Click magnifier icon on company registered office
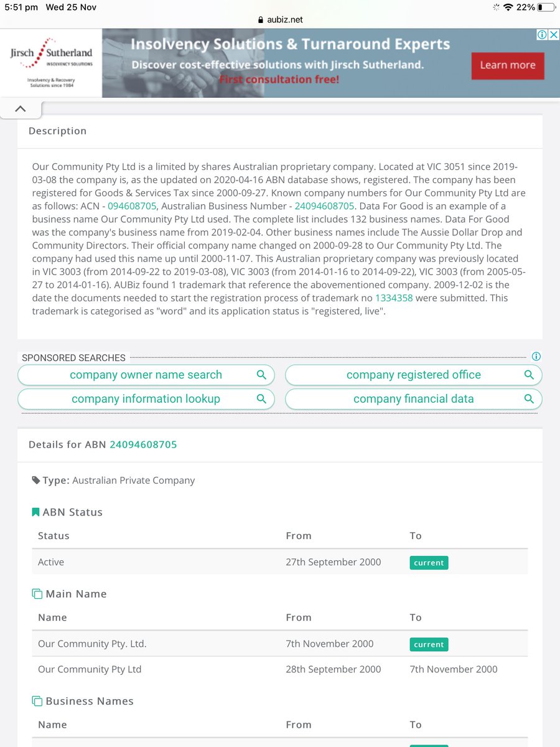 click(529, 375)
